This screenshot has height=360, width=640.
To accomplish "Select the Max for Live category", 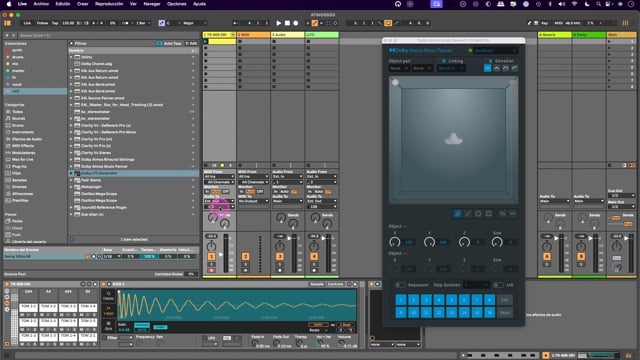I will pos(23,160).
